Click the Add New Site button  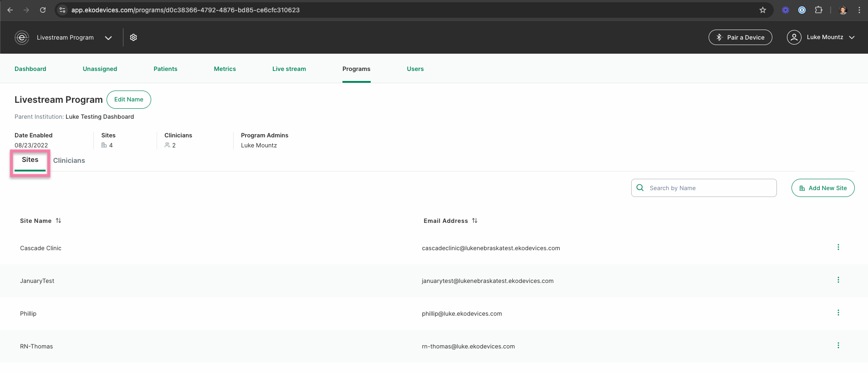tap(823, 188)
